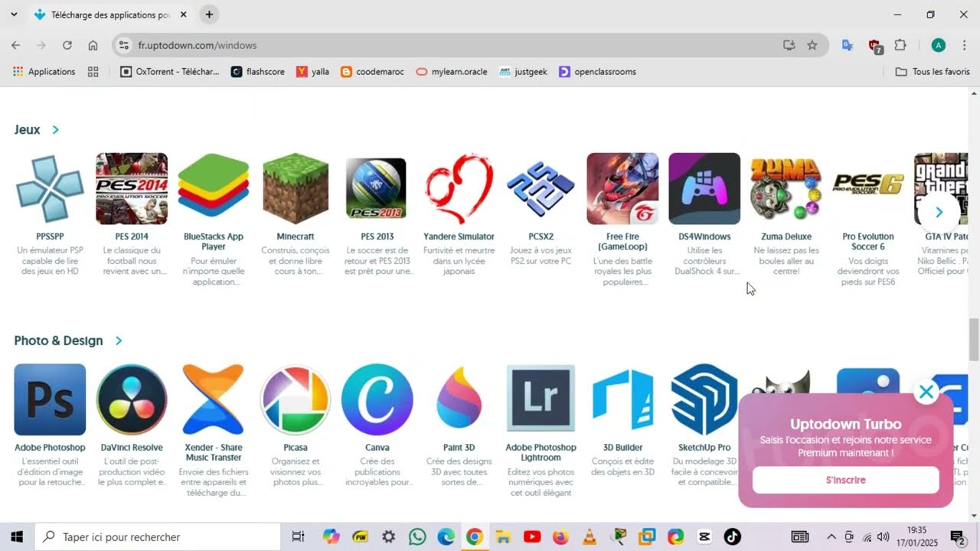The image size is (980, 551).
Task: Open the openclassrooms bookmark
Action: coord(598,72)
